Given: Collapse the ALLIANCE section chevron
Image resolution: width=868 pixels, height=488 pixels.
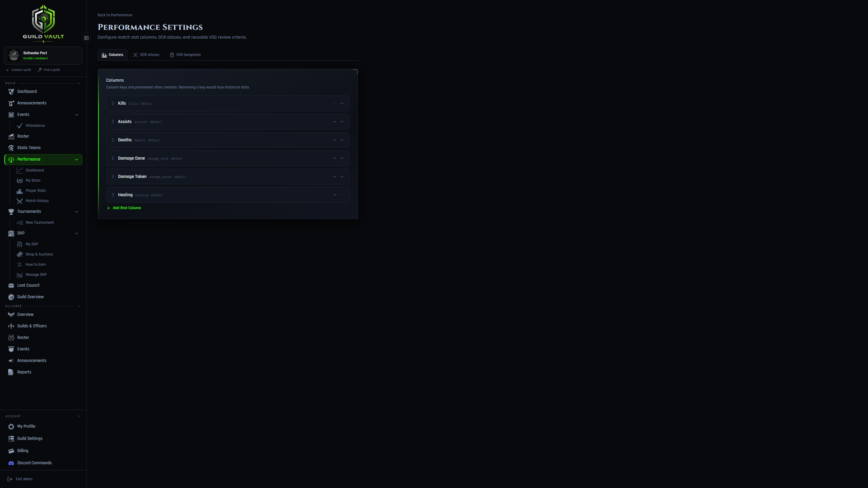Looking at the screenshot, I should coord(79,306).
